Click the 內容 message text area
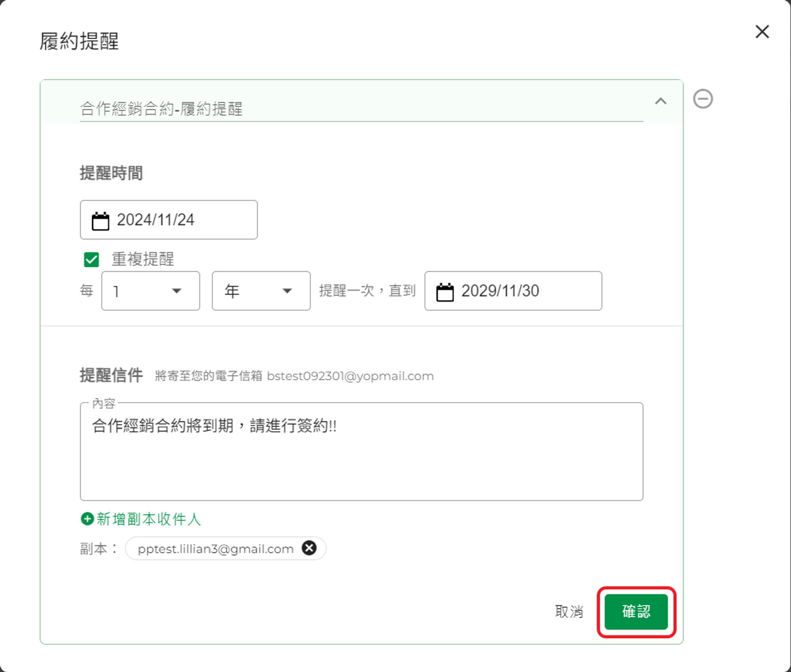The width and height of the screenshot is (791, 672). pyautogui.click(x=361, y=451)
